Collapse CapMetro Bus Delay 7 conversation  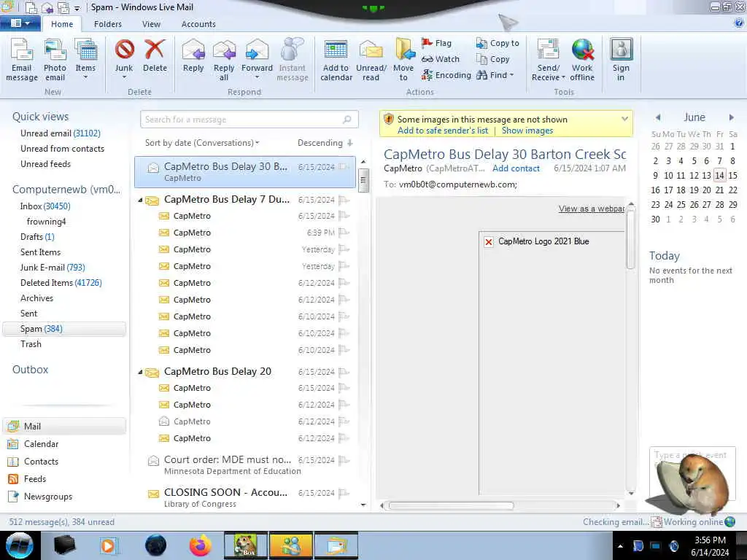[x=140, y=200]
